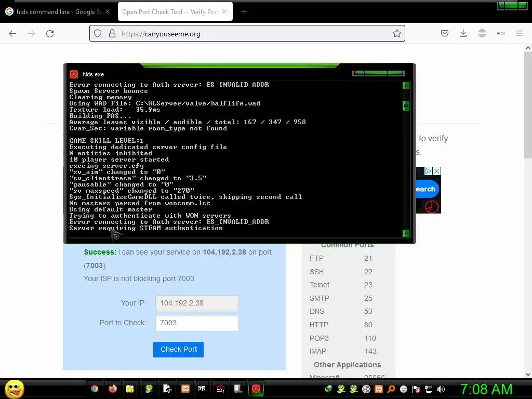Open Firefox from the taskbar
Screen dimensions: 532x399
(x=113, y=389)
